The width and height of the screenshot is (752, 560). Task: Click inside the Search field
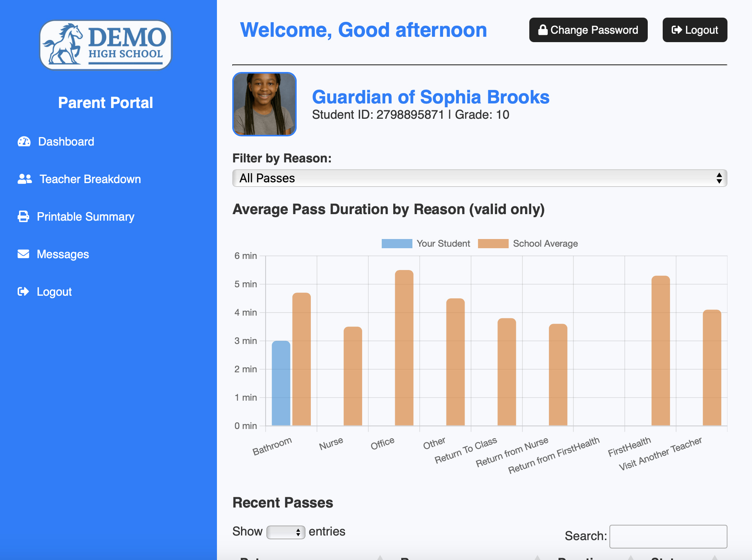click(668, 536)
